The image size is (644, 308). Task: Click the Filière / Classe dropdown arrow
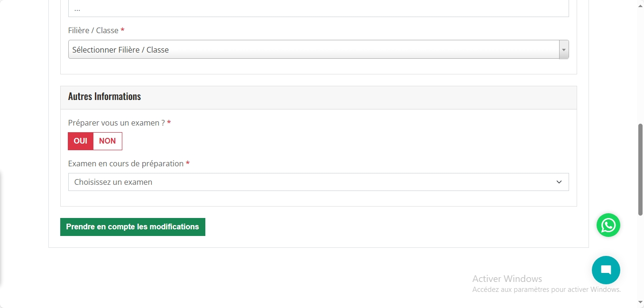pos(563,50)
